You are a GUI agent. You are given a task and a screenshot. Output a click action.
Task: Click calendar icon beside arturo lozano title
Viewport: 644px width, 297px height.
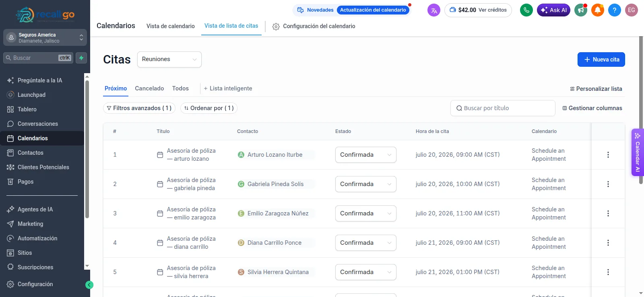160,155
